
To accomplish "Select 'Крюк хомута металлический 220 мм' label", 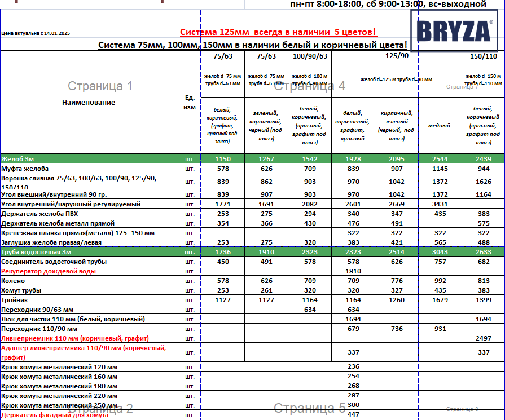I will pyautogui.click(x=59, y=396).
